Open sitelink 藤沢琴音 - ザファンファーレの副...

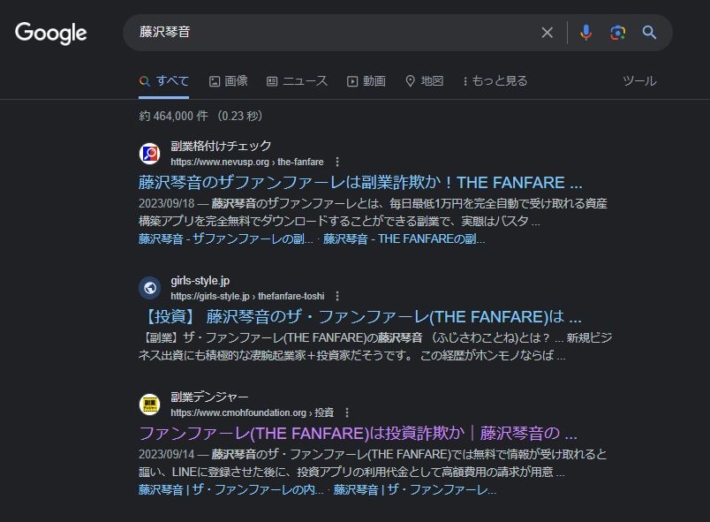[x=225, y=239]
